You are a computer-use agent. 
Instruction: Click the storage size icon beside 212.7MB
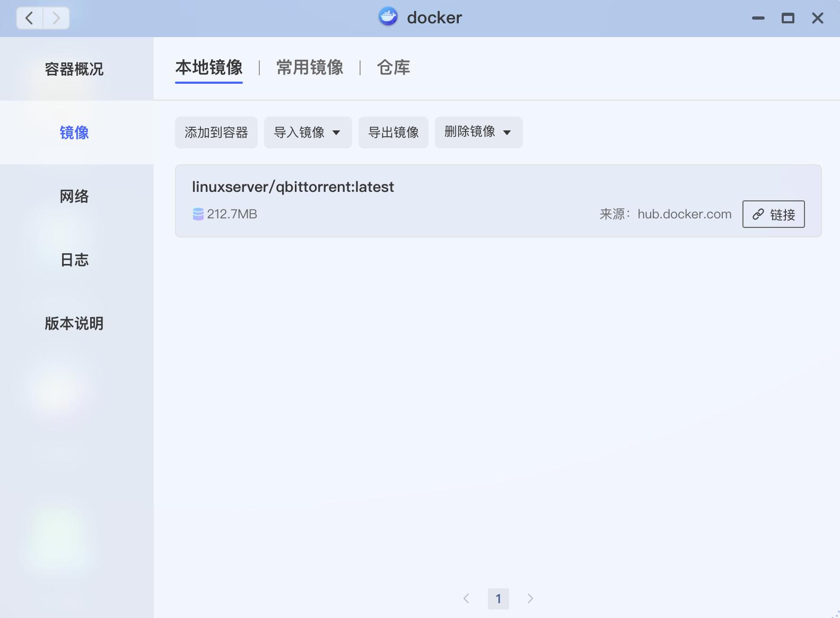(198, 214)
